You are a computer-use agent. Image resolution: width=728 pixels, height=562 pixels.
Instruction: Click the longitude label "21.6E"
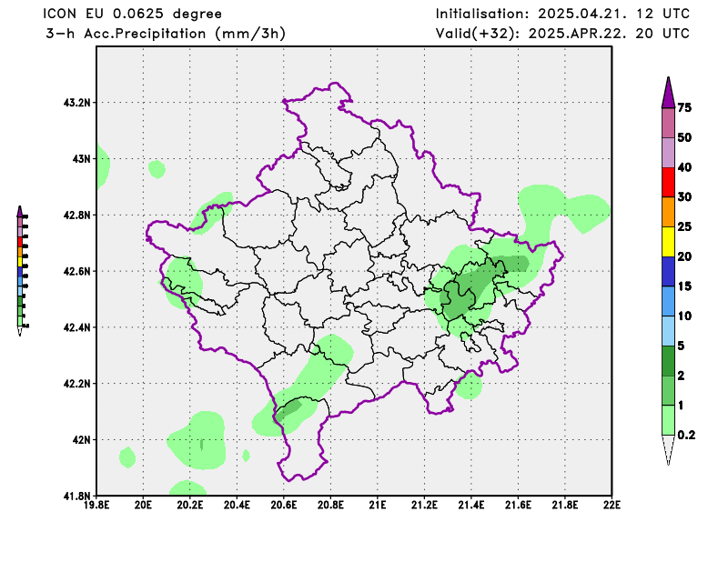518,505
